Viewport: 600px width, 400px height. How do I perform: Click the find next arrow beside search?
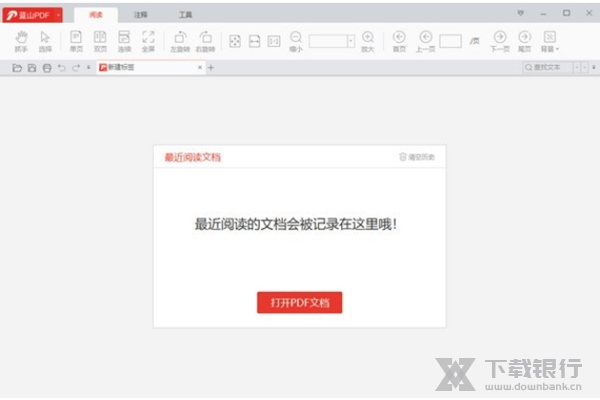584,68
